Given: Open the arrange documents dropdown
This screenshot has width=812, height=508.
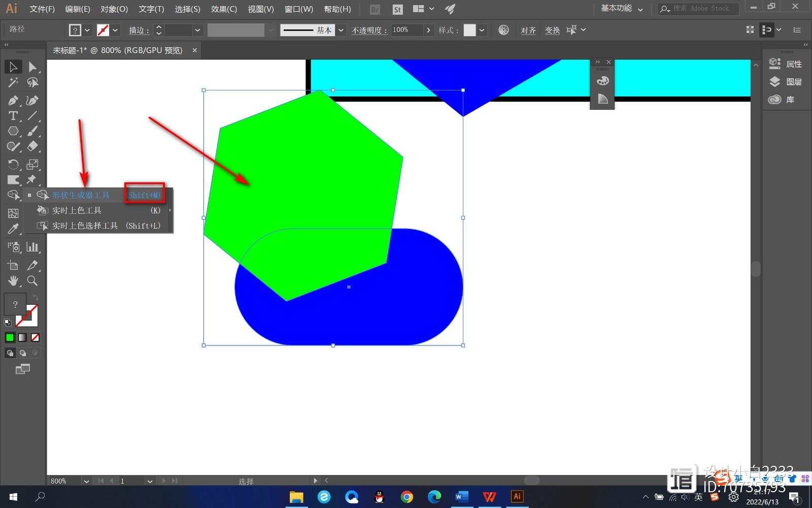Looking at the screenshot, I should click(x=424, y=9).
